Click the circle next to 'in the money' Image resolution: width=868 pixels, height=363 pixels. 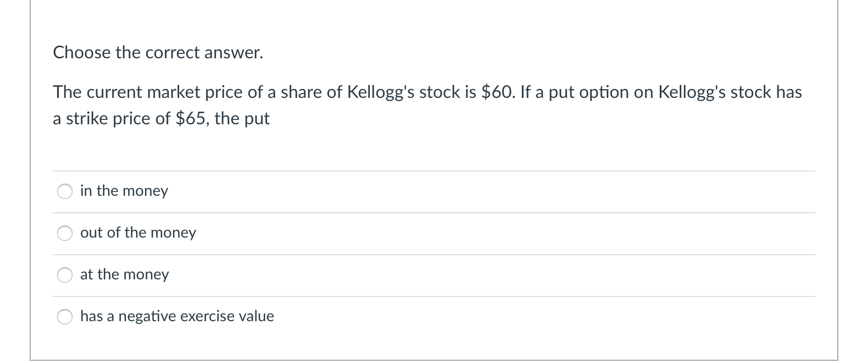coord(64,191)
